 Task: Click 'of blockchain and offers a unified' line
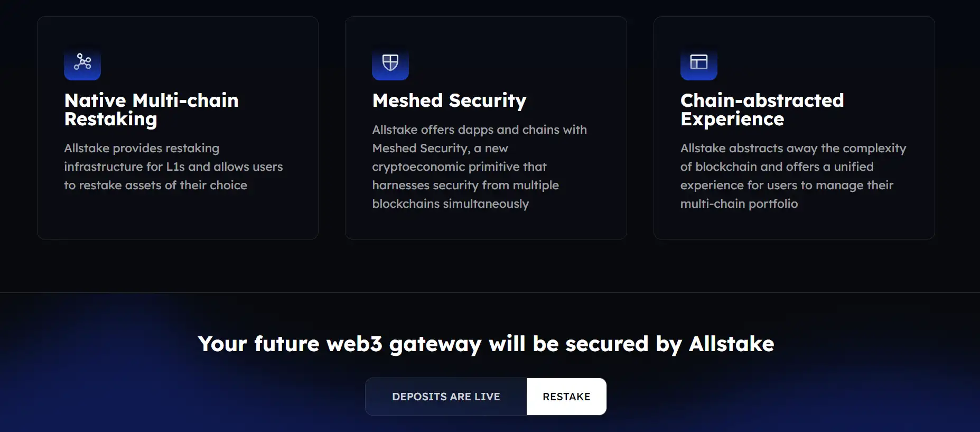pos(777,167)
